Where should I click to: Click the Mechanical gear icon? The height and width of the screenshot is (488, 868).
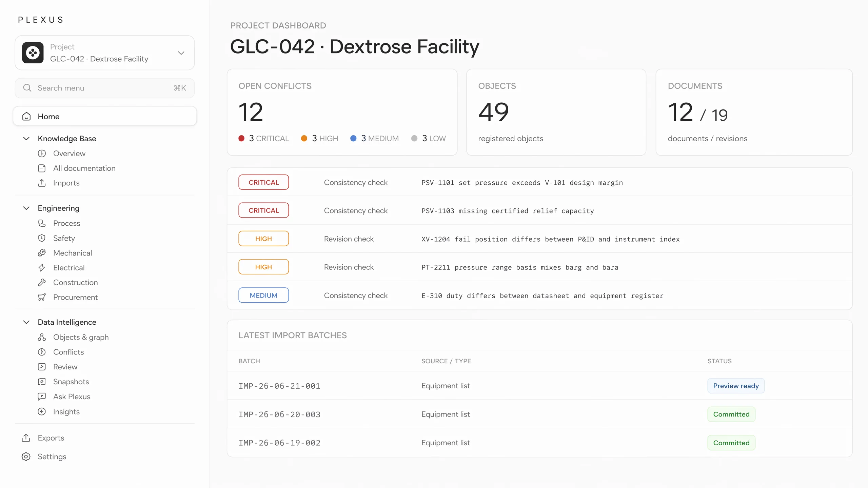point(42,253)
